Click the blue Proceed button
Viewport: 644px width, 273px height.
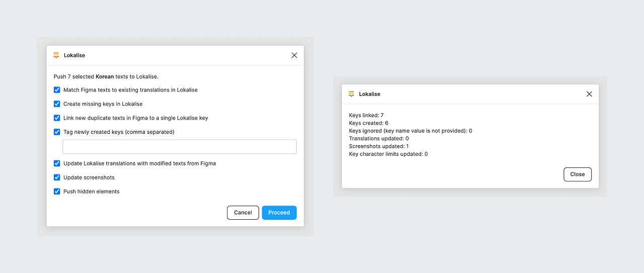pyautogui.click(x=279, y=213)
